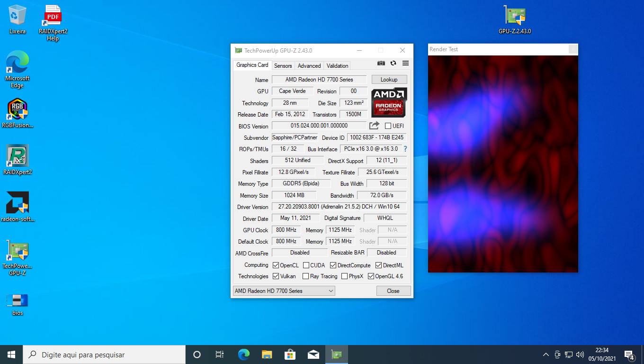Toggle the PhysX checkbox
Screen dimensions: 644x364
pyautogui.click(x=345, y=276)
